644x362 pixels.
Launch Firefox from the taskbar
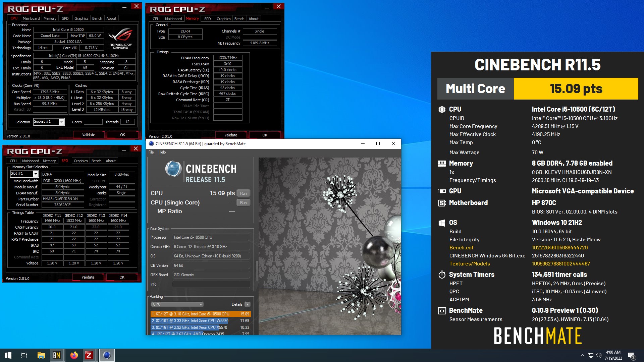click(x=74, y=355)
